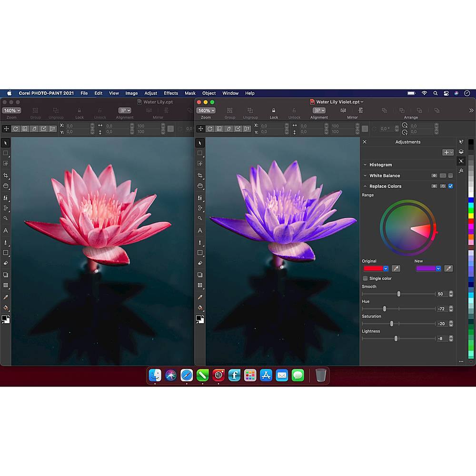Click the eyedropper next to Original color
Viewport: 476px width, 476px height.
tap(396, 268)
